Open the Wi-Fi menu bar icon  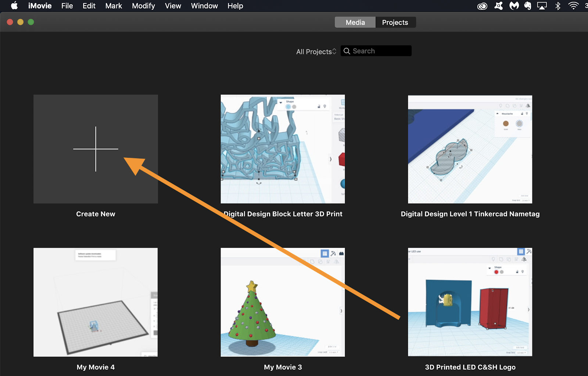point(573,6)
